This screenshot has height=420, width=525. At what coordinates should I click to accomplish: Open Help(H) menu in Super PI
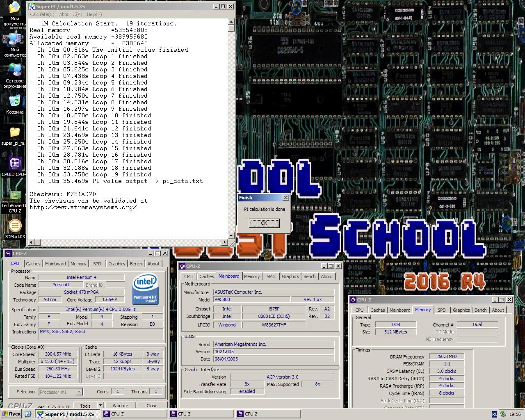[94, 14]
